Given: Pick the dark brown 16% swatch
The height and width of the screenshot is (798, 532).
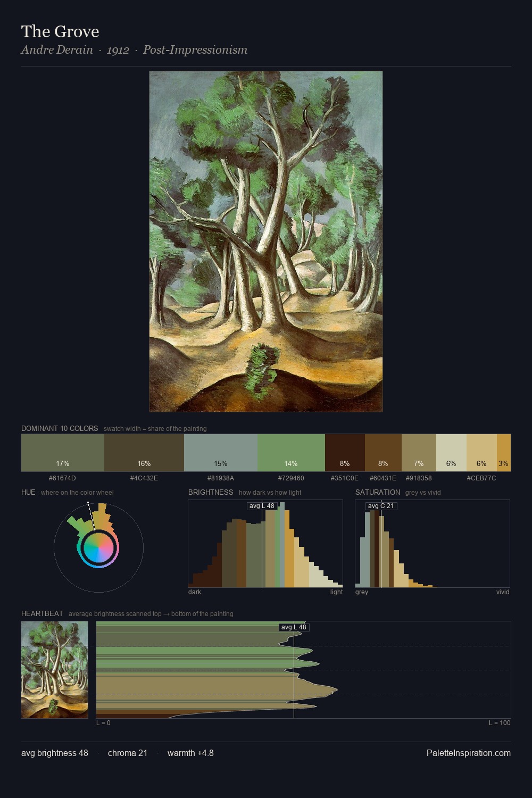Looking at the screenshot, I should click(x=144, y=453).
